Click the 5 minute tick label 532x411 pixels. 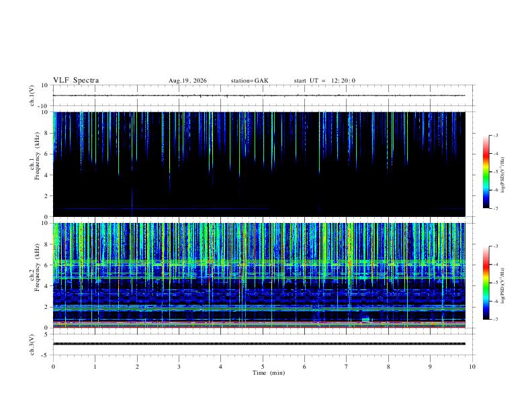click(x=263, y=367)
